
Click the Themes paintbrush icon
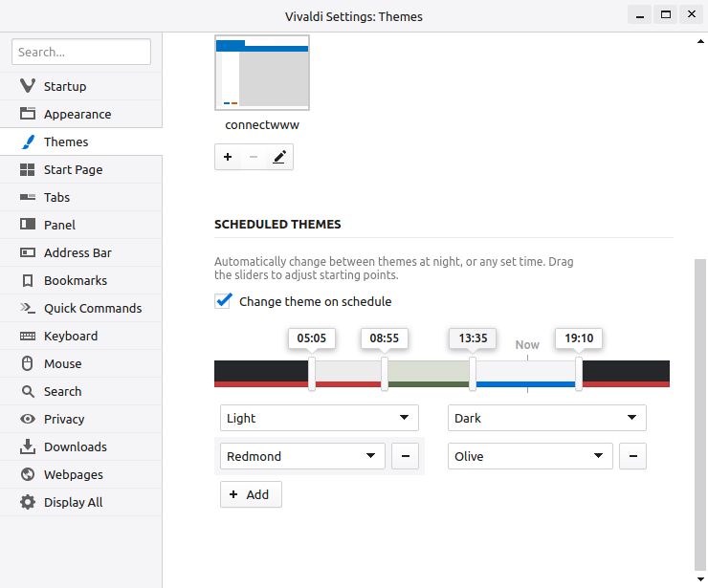[x=28, y=142]
